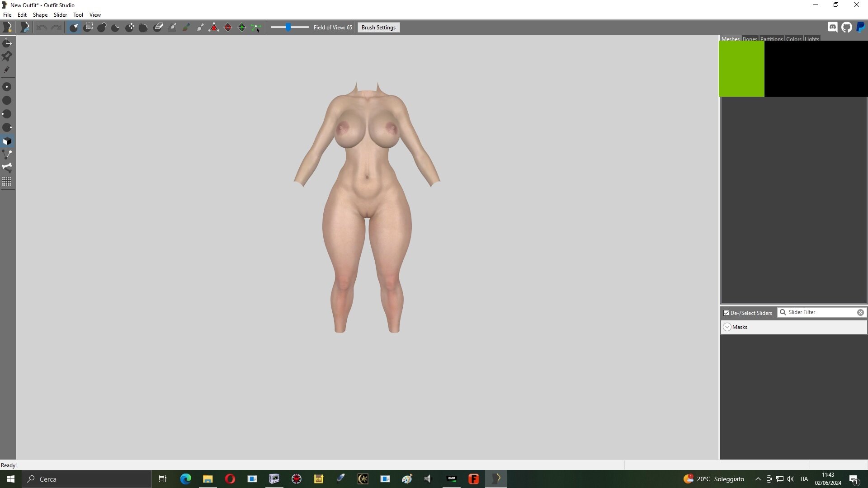
Task: Select the inflate brush tool
Action: pos(102,27)
